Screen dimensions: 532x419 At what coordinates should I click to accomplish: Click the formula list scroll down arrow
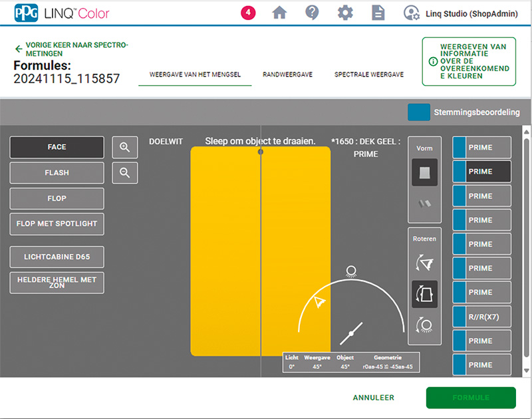click(527, 370)
